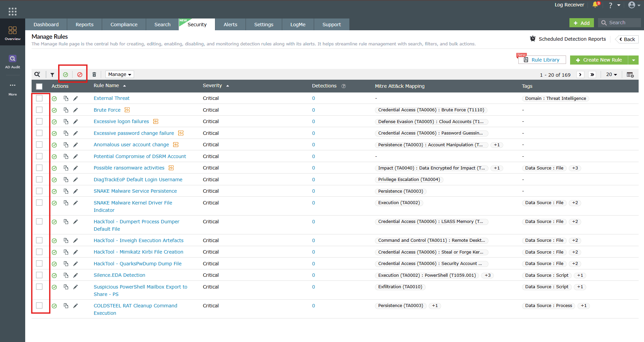Screen dimensions: 644x342
Task: Open the notifications bell icon
Action: coord(595,5)
